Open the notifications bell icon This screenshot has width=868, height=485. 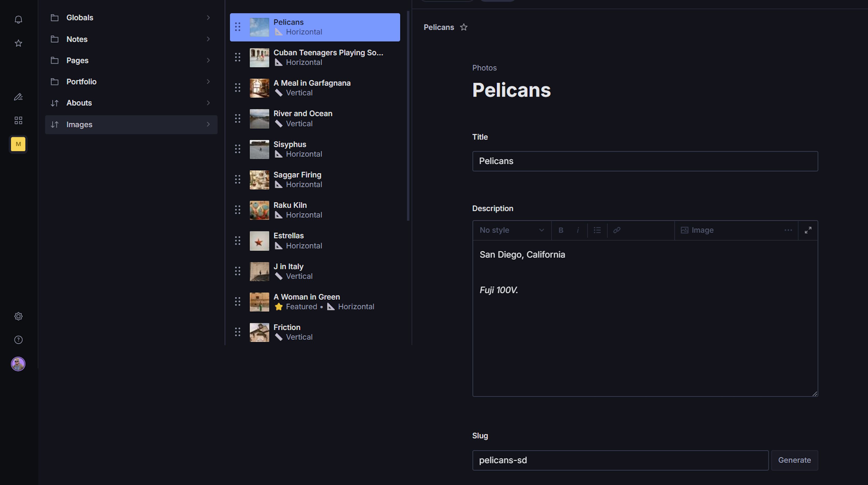click(x=18, y=20)
